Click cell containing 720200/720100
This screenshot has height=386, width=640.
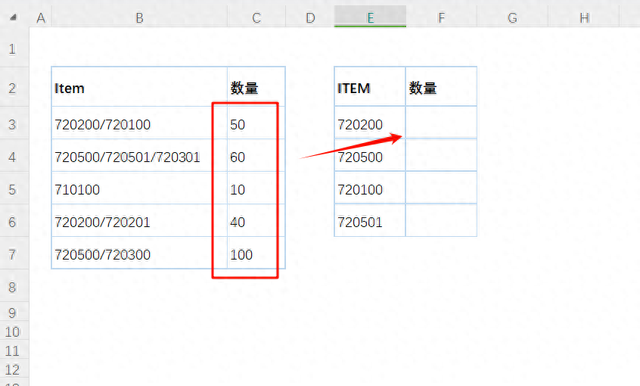tap(139, 123)
